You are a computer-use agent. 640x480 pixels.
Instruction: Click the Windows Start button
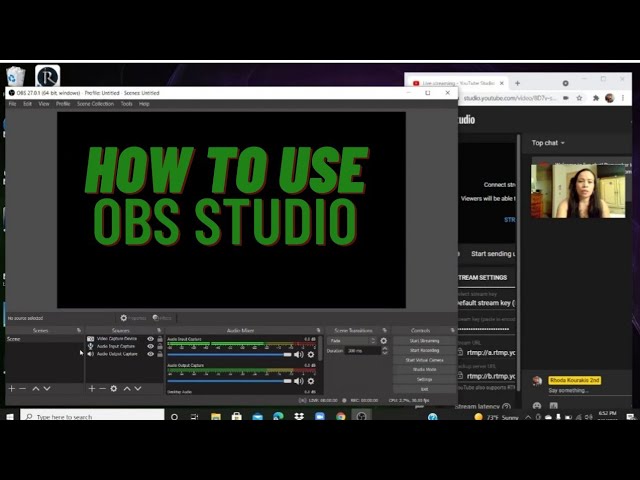(x=10, y=416)
